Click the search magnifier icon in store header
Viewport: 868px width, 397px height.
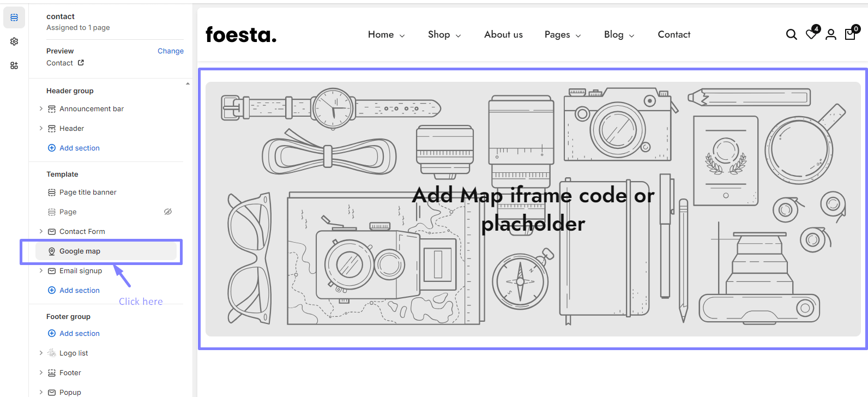791,35
